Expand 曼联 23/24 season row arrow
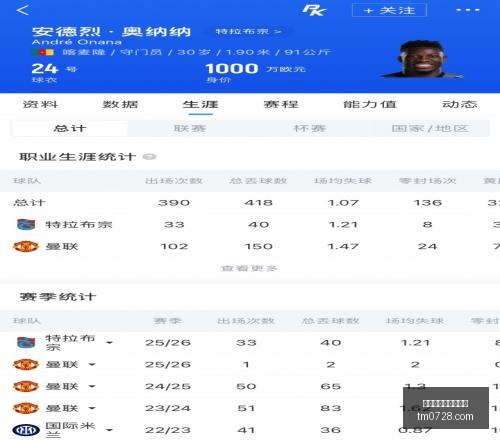The width and height of the screenshot is (500, 440). click(92, 408)
